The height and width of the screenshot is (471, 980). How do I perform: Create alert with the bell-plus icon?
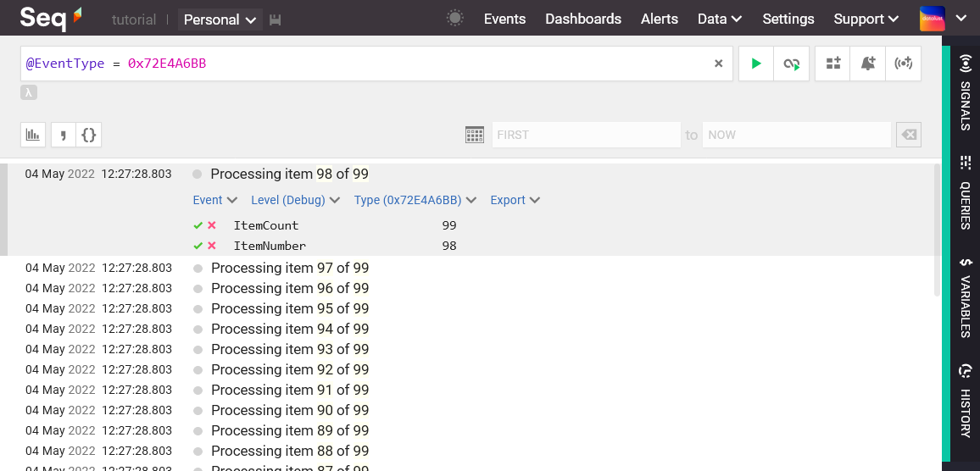click(867, 63)
